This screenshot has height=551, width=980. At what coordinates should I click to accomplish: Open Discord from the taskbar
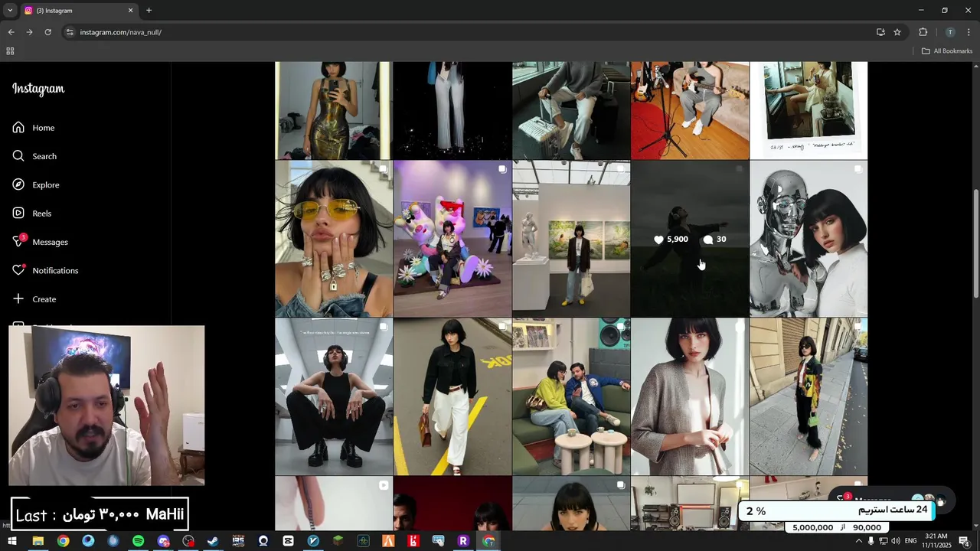pyautogui.click(x=163, y=541)
